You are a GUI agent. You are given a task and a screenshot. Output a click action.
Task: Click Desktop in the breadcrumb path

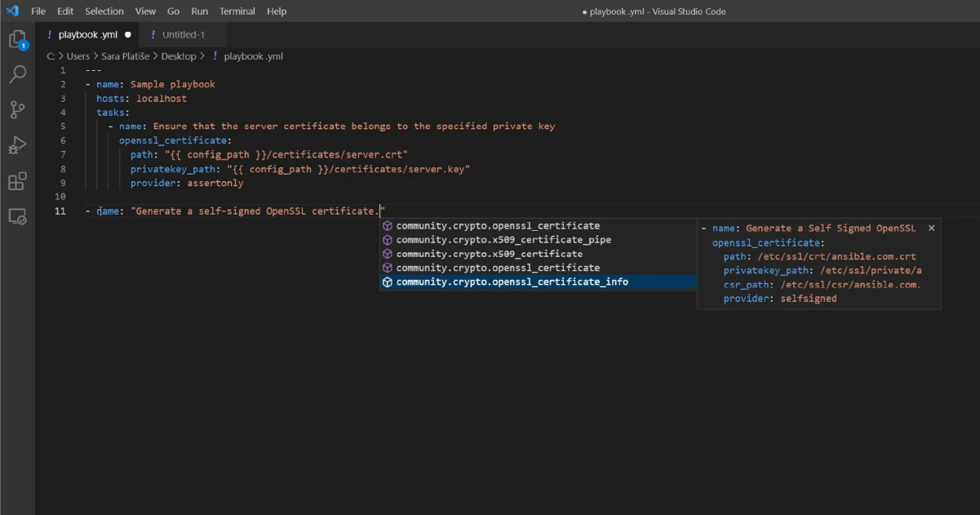pos(178,56)
